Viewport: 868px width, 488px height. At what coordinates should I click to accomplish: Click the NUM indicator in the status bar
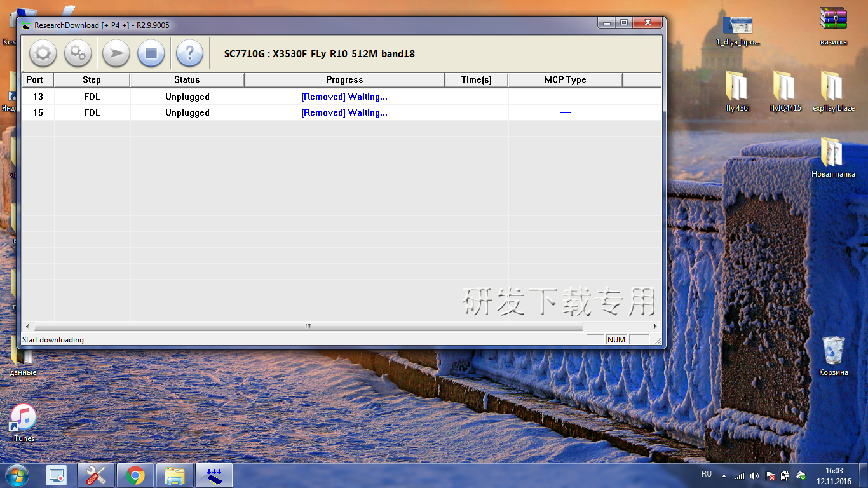point(616,340)
